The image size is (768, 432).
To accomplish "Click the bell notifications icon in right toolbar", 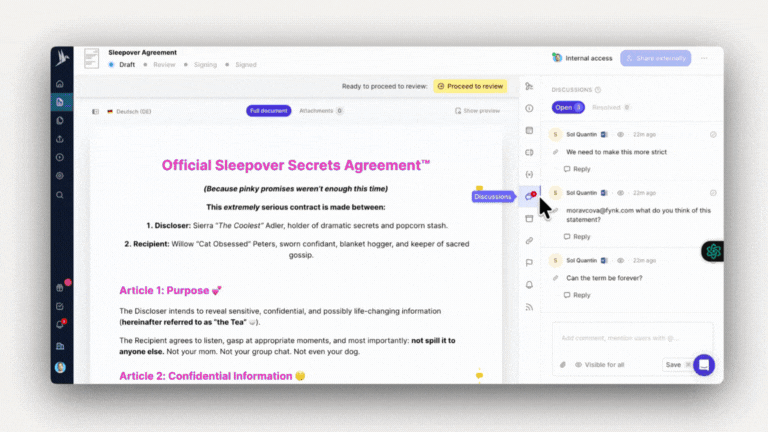I will click(x=529, y=285).
